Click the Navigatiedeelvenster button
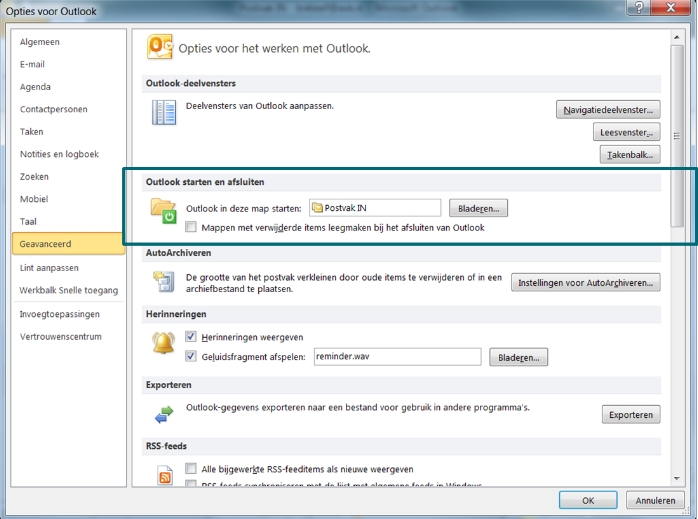698x519 pixels. pyautogui.click(x=608, y=109)
